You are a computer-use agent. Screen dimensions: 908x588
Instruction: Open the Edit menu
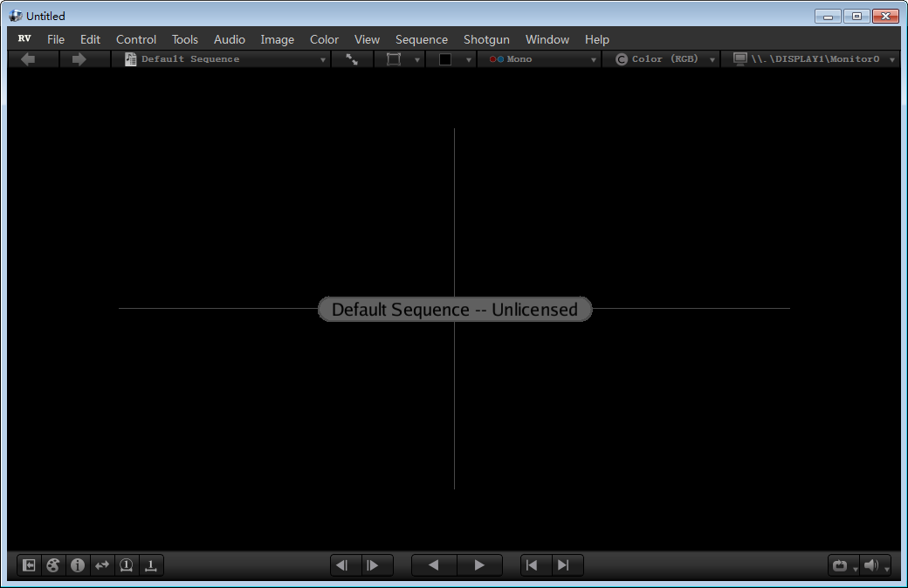pos(90,39)
